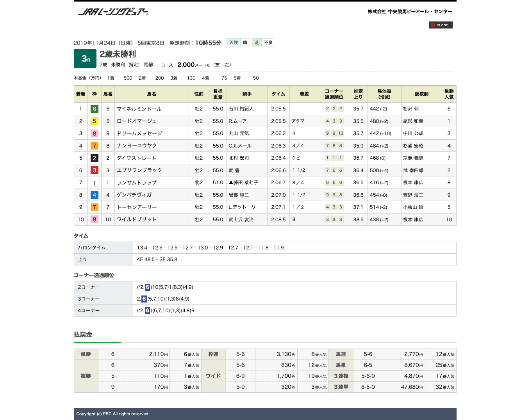Click highlighted 6 in 3コーナー passing order

click(x=144, y=299)
